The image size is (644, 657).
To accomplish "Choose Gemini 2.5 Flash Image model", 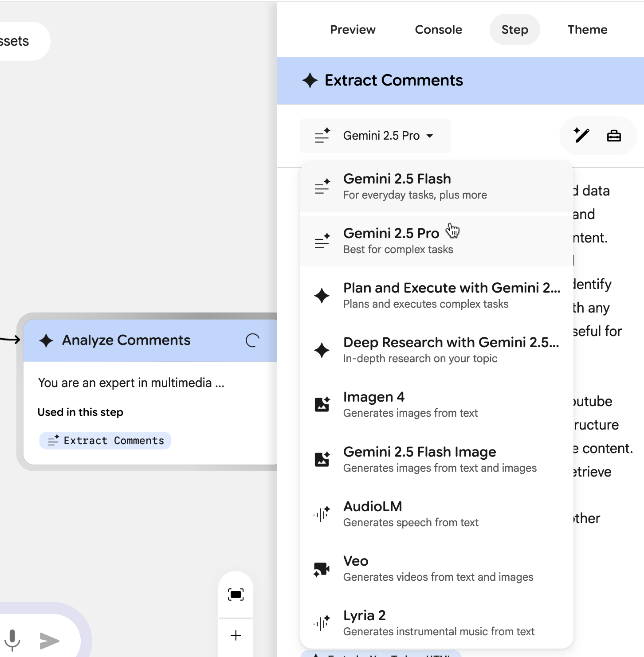I will [436, 459].
